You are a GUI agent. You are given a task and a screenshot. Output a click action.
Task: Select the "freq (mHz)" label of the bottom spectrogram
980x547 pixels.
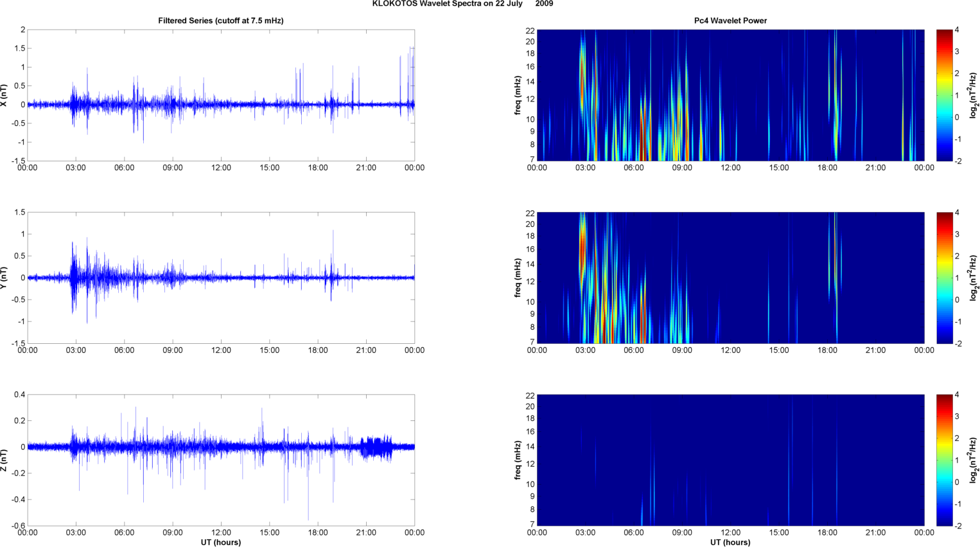(518, 460)
